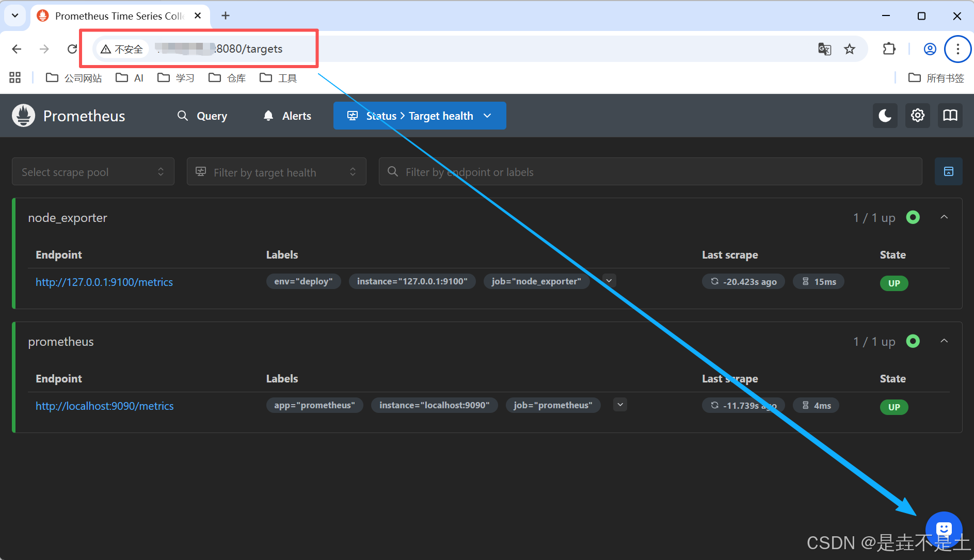Click the green health ring for prometheus
This screenshot has height=560, width=974.
coord(913,341)
